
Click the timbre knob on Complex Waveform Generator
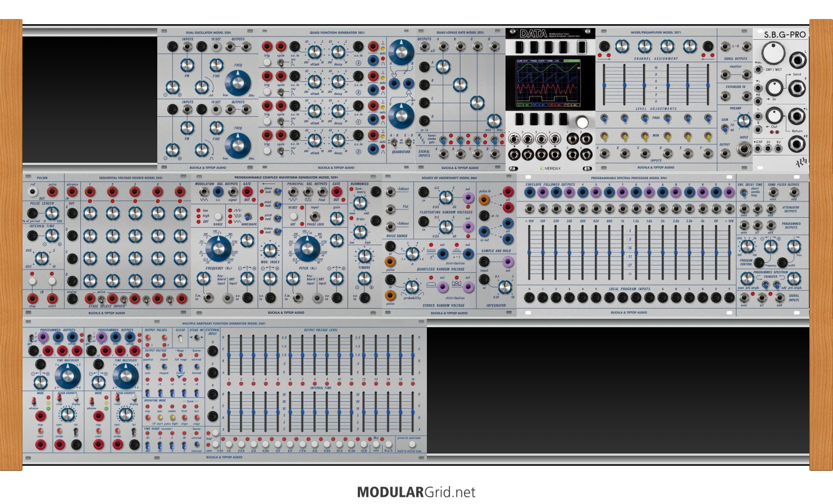tap(364, 256)
